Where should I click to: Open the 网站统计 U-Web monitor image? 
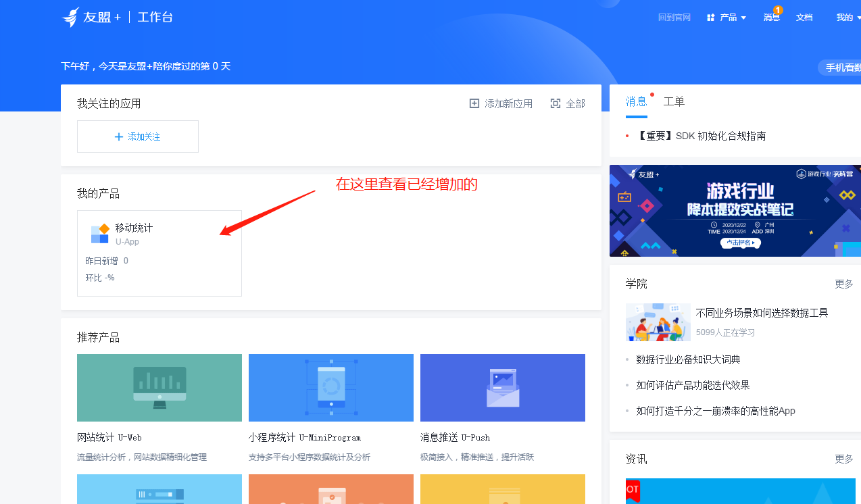click(159, 388)
